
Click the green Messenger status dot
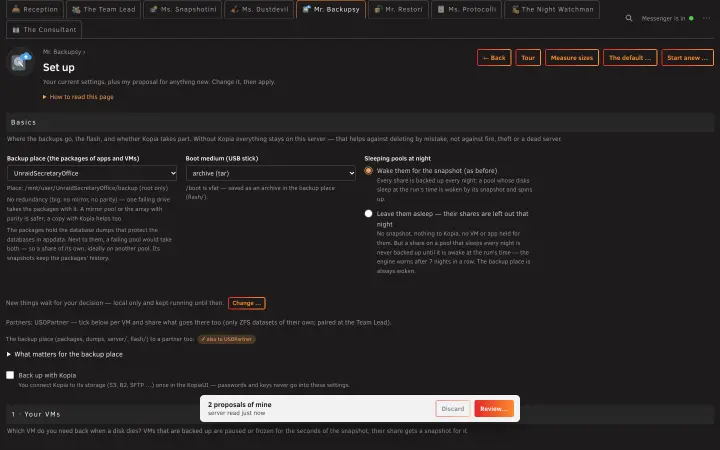[691, 18]
